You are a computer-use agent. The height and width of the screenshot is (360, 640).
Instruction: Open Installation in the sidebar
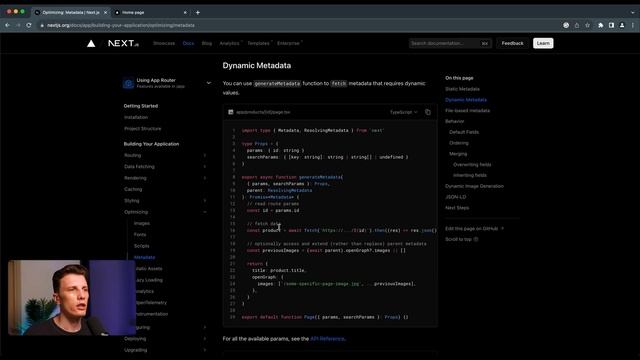[x=136, y=117]
